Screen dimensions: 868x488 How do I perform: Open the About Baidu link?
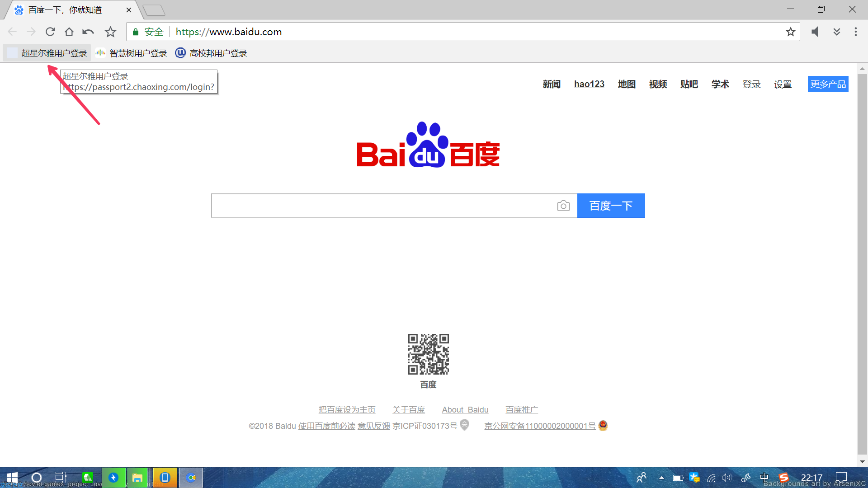[x=465, y=409]
